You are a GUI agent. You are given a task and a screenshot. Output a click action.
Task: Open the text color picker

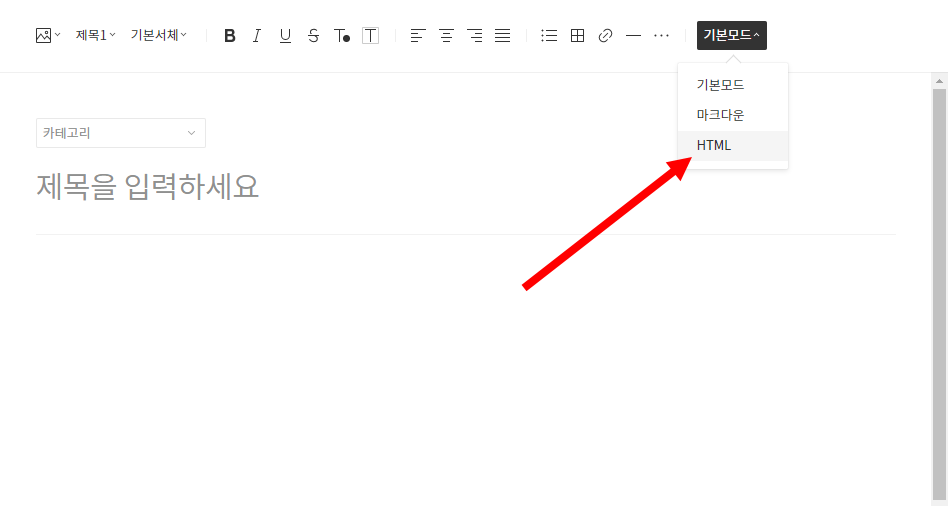(342, 36)
